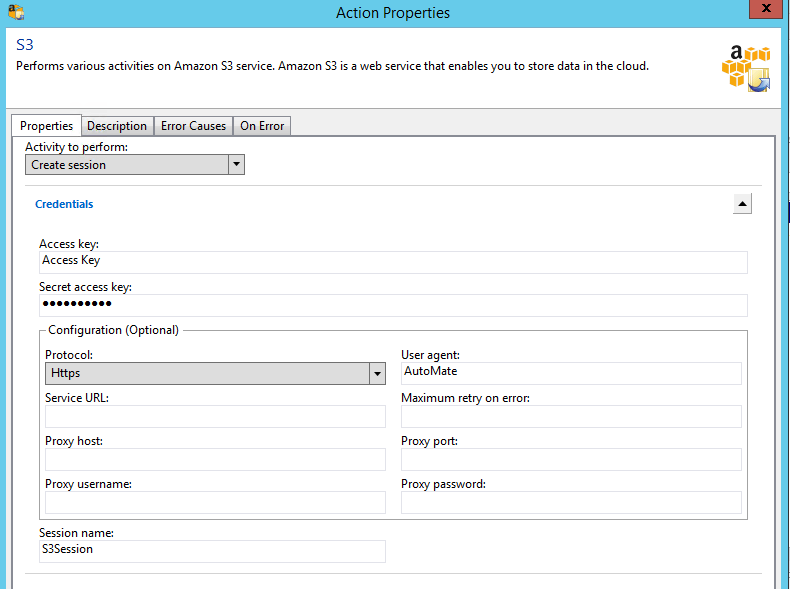Focus the Proxy host text field

[x=215, y=459]
